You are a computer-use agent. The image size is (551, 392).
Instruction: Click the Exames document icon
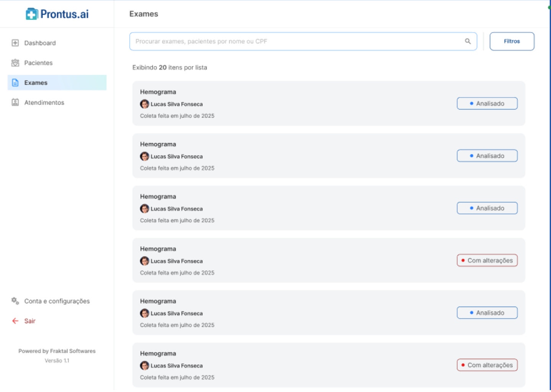pyautogui.click(x=15, y=83)
